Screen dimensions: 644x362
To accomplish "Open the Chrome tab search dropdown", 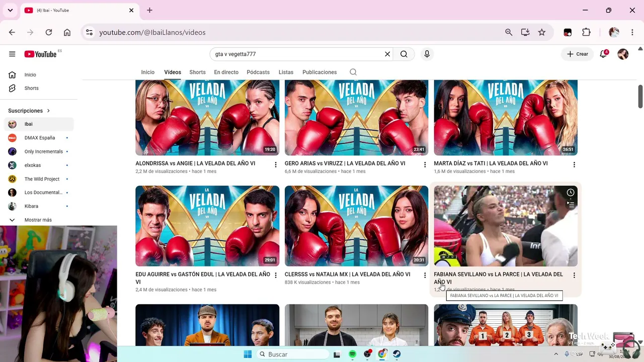I will [10, 10].
